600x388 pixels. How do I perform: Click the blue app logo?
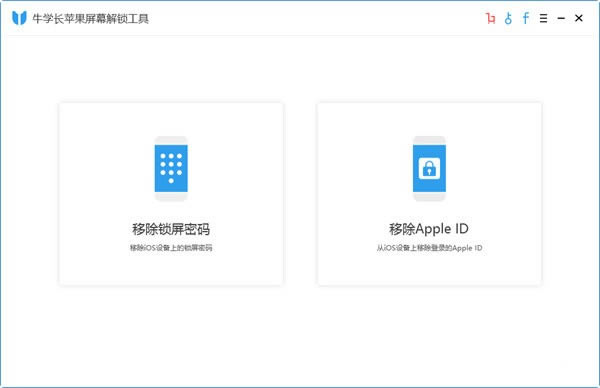click(x=19, y=18)
